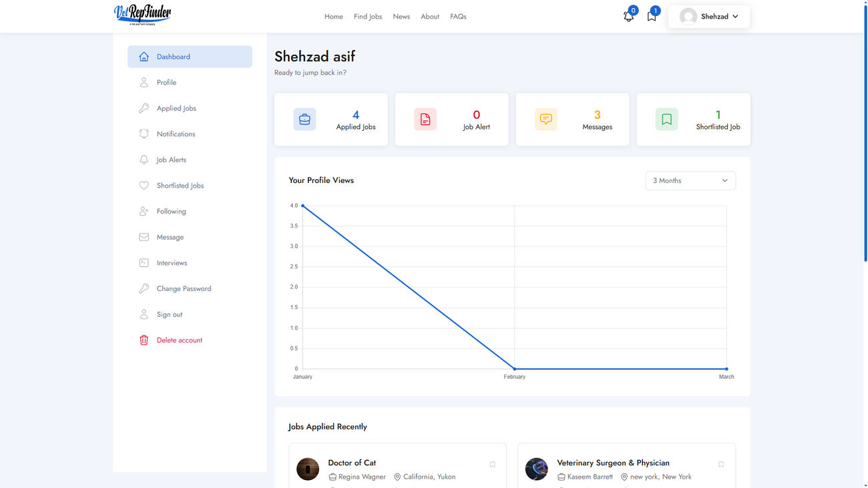The image size is (868, 488).
Task: Click the Dashboard home icon in sidebar
Action: tap(144, 57)
